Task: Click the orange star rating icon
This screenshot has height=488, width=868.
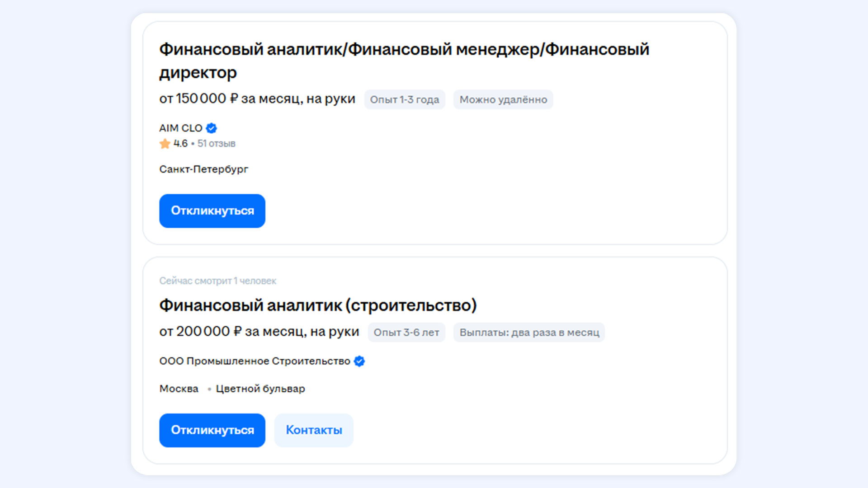Action: click(x=165, y=144)
